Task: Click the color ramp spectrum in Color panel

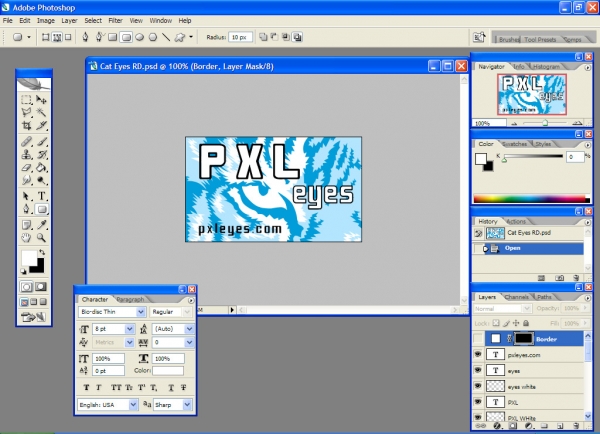Action: [x=532, y=199]
